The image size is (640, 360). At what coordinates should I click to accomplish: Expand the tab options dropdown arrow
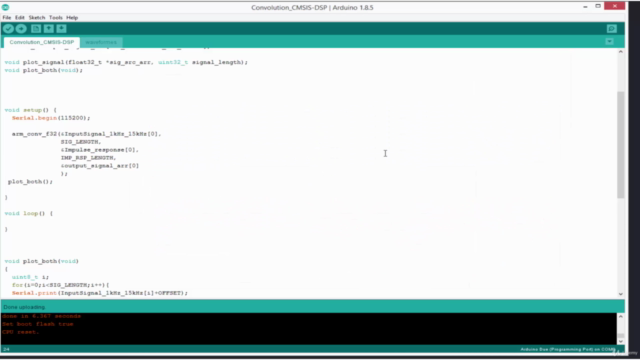609,42
